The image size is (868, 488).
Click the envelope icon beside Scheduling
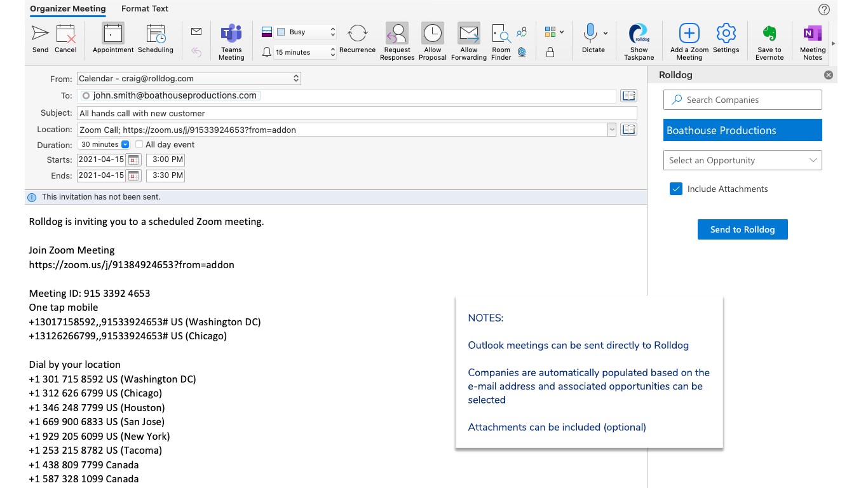click(196, 32)
